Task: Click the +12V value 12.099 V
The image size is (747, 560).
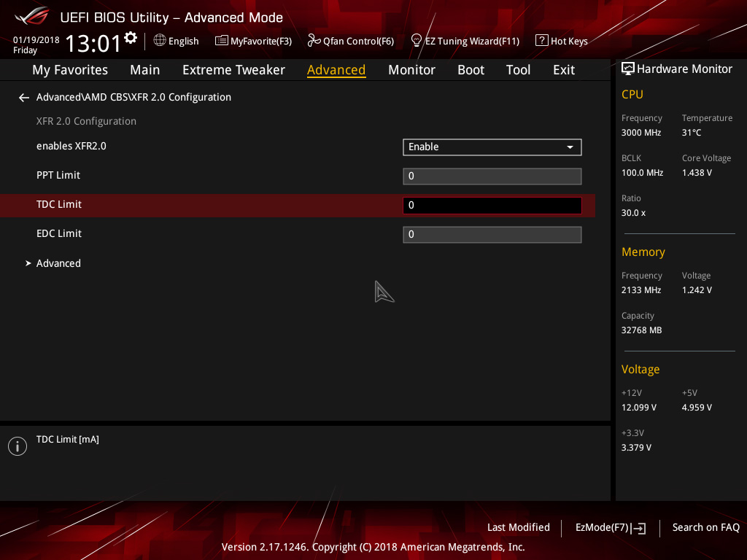Action: 639,408
